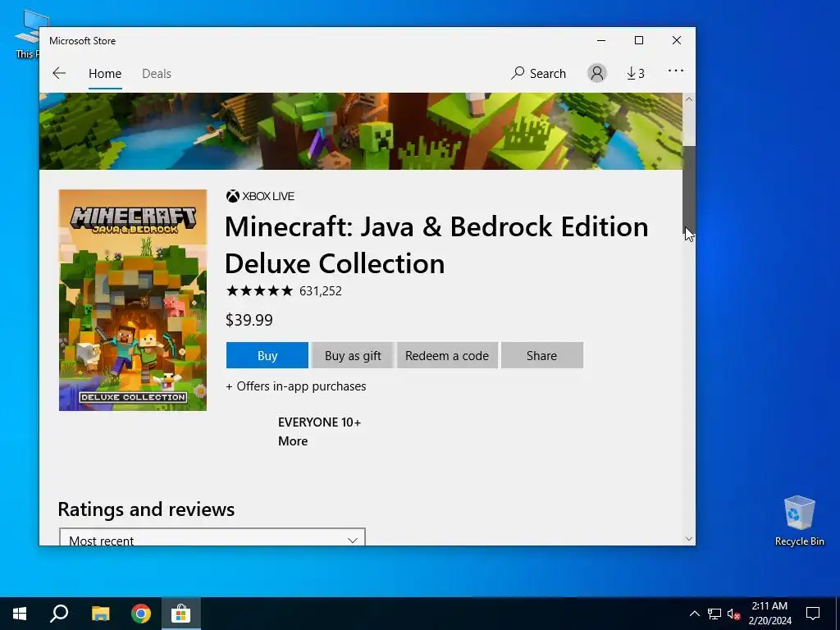Open the Windows Start menu
The height and width of the screenshot is (630, 840).
point(20,614)
